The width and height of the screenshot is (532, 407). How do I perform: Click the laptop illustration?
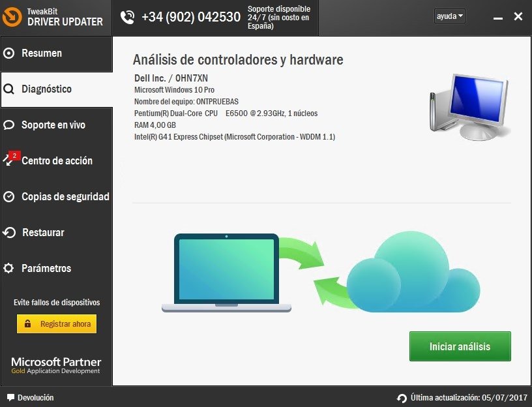pyautogui.click(x=226, y=273)
